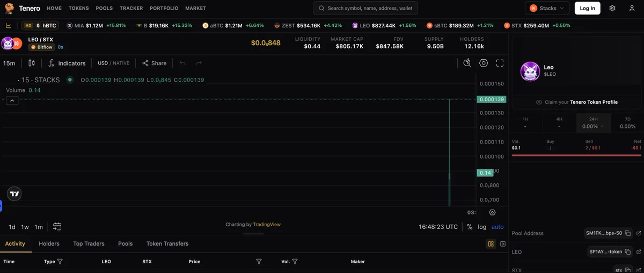Screen dimensions: 644x273
Task: Toggle USD / NATIVE price display
Action: [x=113, y=63]
